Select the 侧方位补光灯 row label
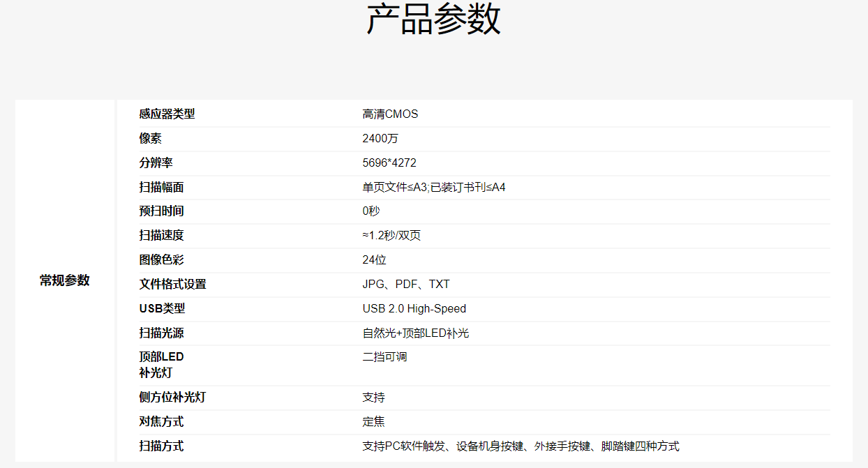The width and height of the screenshot is (868, 468). tap(172, 398)
